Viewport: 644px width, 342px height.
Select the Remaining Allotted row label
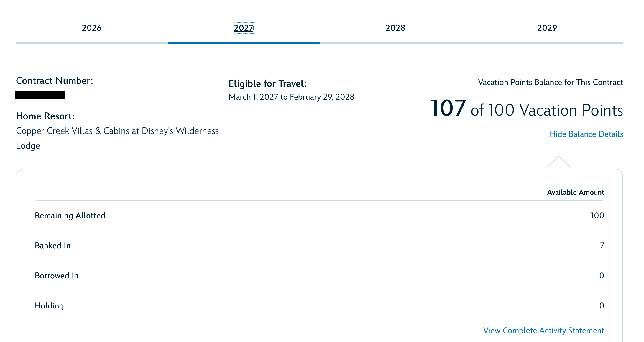70,216
